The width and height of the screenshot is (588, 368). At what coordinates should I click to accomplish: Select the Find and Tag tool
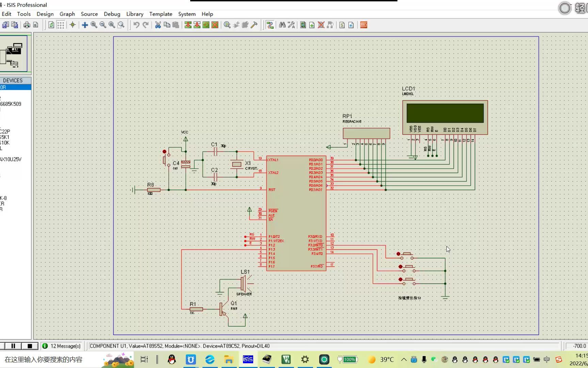coord(282,25)
